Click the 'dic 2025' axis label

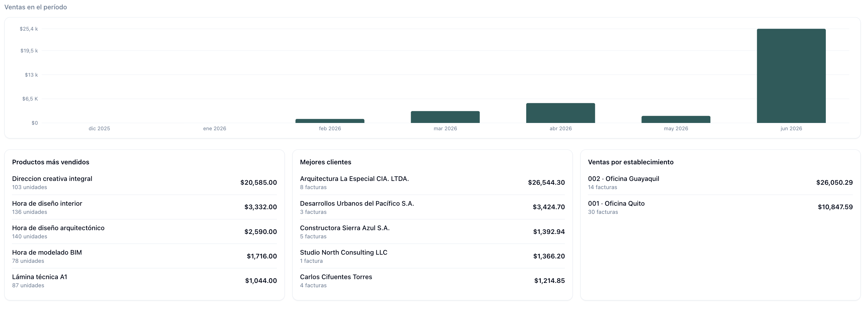tap(99, 128)
